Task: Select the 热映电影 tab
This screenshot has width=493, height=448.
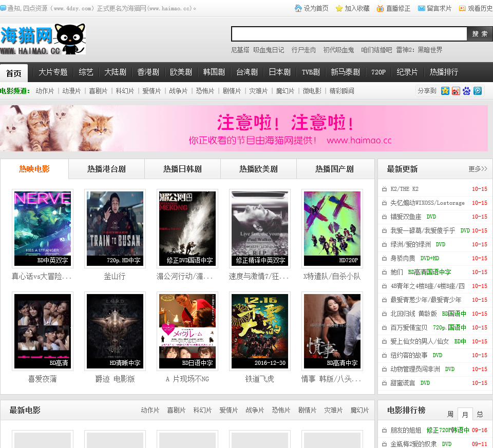Action: coord(34,169)
